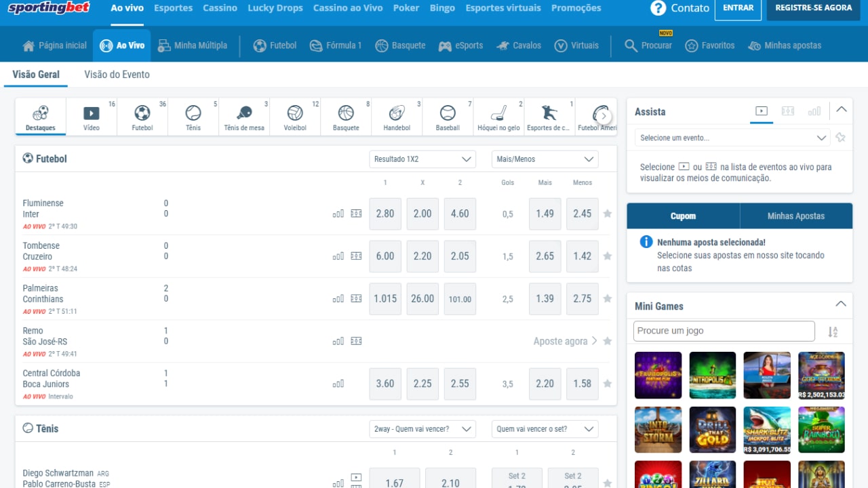The height and width of the screenshot is (488, 868).
Task: Open eSports in the navigation bar
Action: coord(460,45)
